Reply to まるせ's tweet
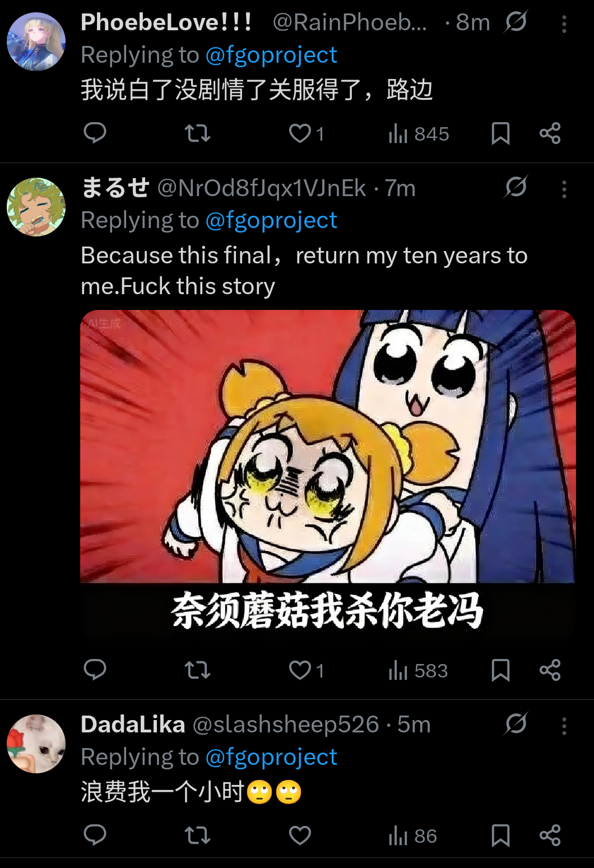Screen dimensions: 594x868 click(95, 670)
